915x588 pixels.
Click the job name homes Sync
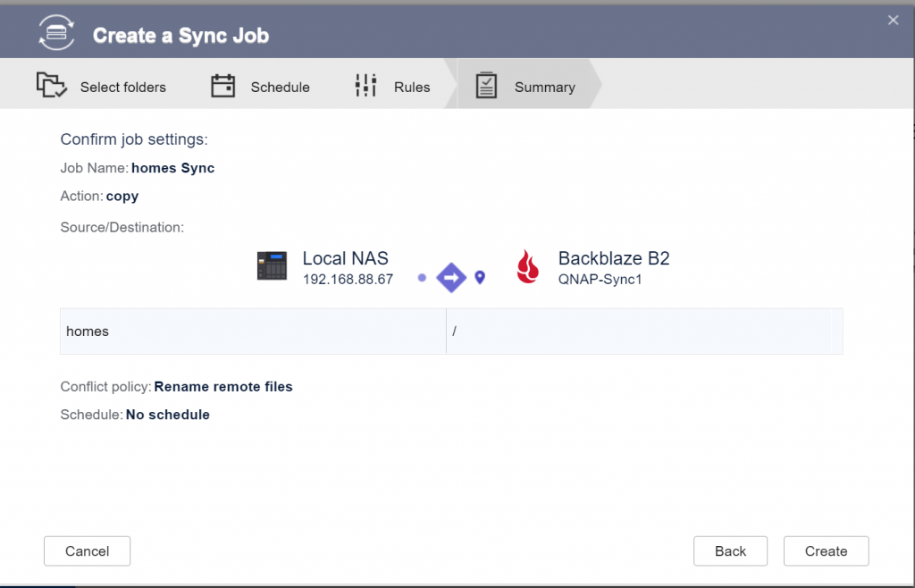[172, 168]
